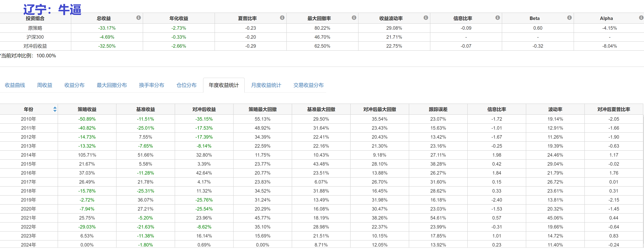The image size is (644, 249).
Task: Open the 周收益 tab
Action: (45, 85)
